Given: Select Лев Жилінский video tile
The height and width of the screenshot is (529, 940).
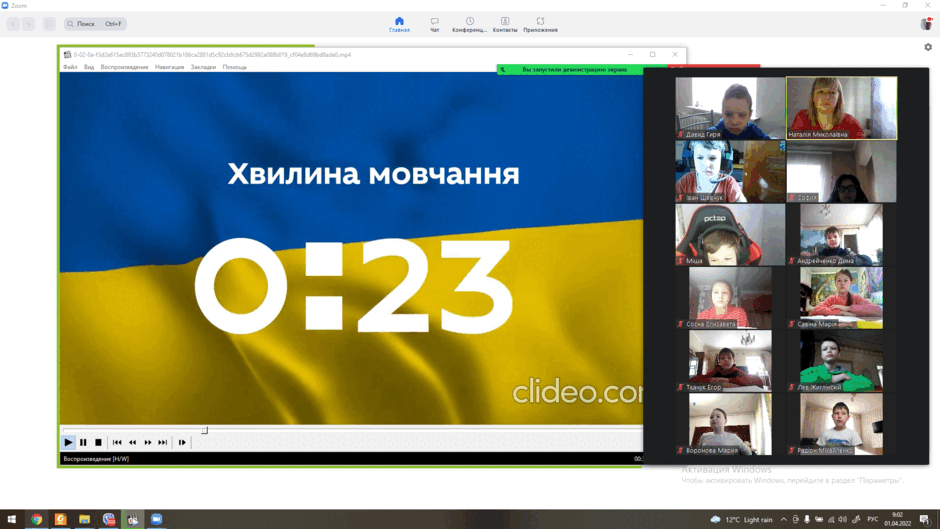Looking at the screenshot, I should point(842,361).
